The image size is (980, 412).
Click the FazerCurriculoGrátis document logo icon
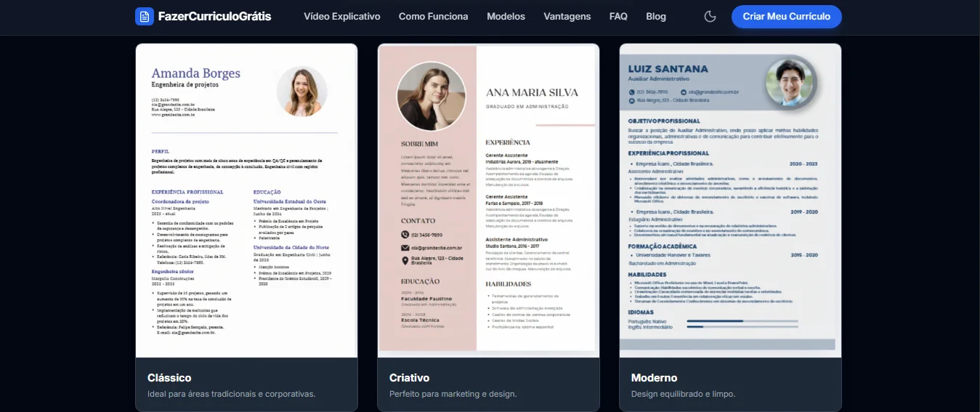(x=145, y=16)
